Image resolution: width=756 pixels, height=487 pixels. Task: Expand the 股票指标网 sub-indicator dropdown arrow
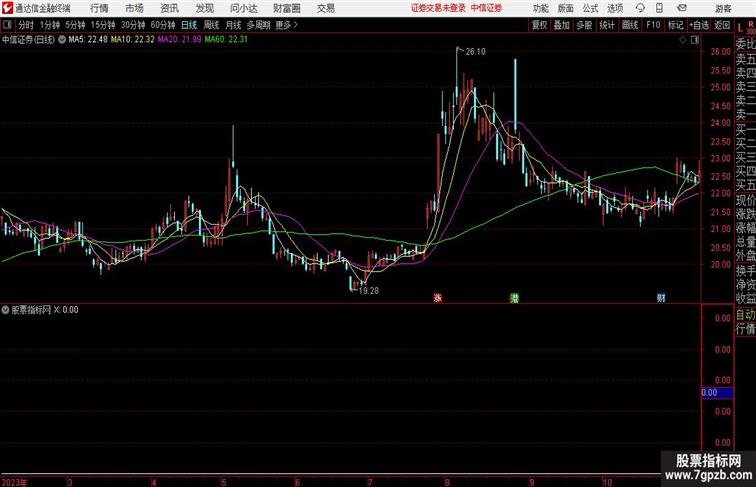5,310
